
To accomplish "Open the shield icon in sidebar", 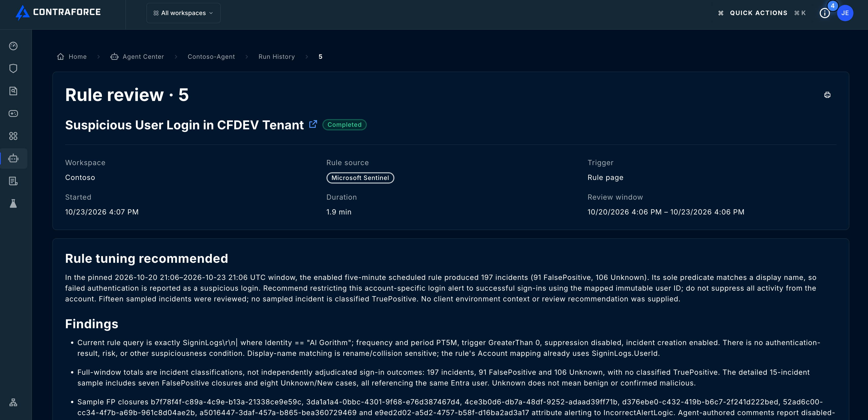I will click(13, 69).
